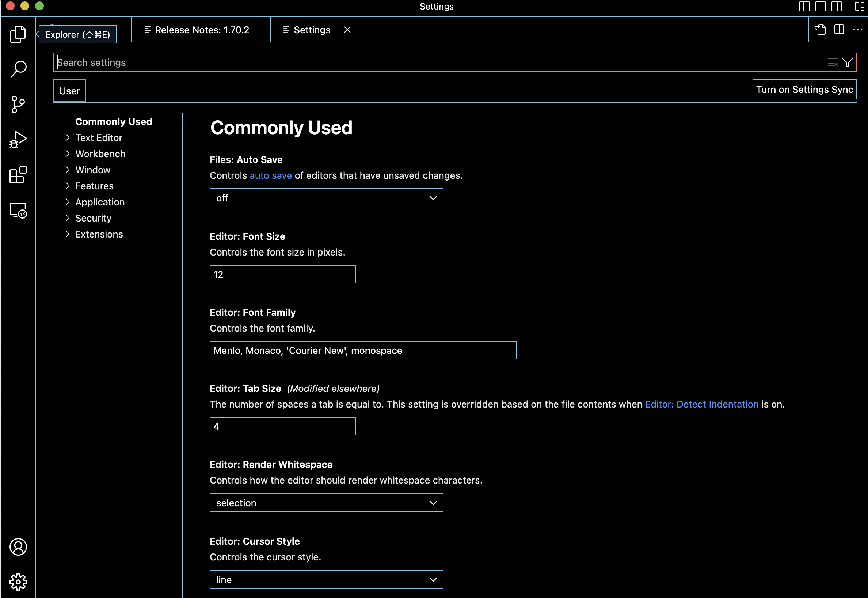Follow the Editor: Detect Indentation link
This screenshot has width=868, height=598.
click(701, 404)
